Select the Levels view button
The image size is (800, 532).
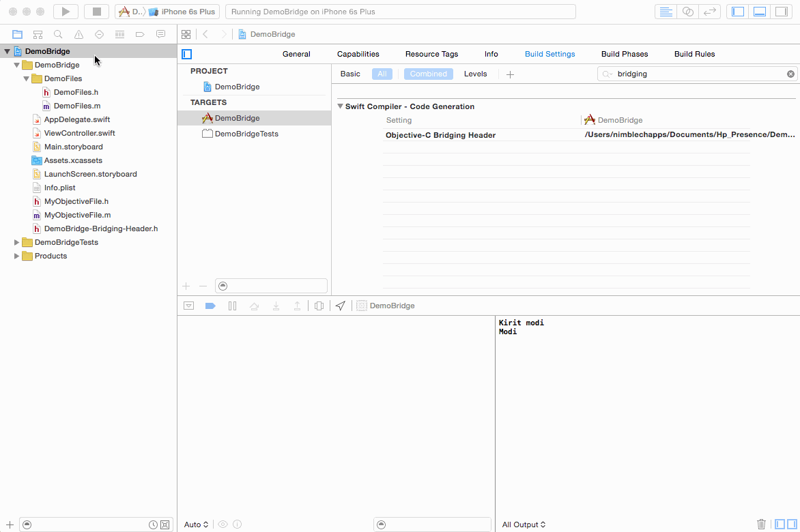click(x=476, y=74)
